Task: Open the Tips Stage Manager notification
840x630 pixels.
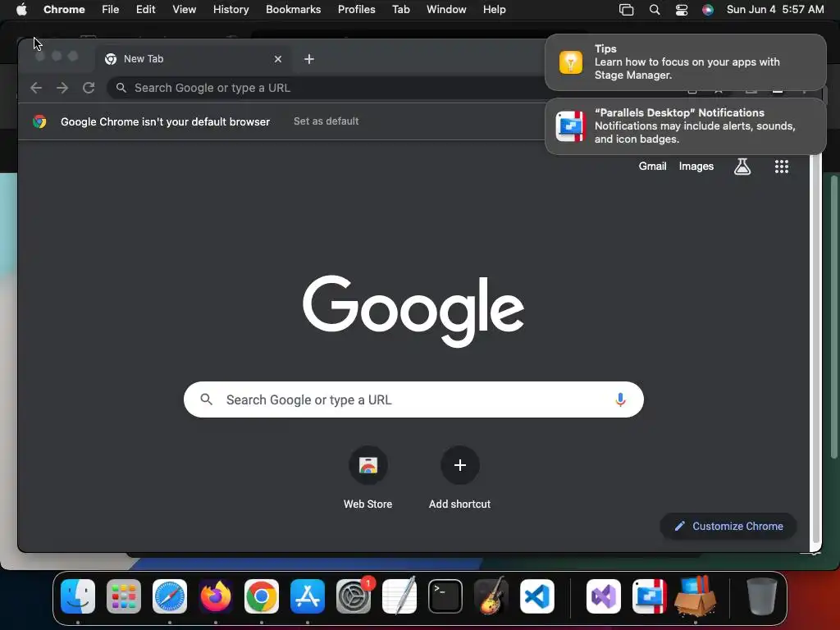Action: point(686,62)
